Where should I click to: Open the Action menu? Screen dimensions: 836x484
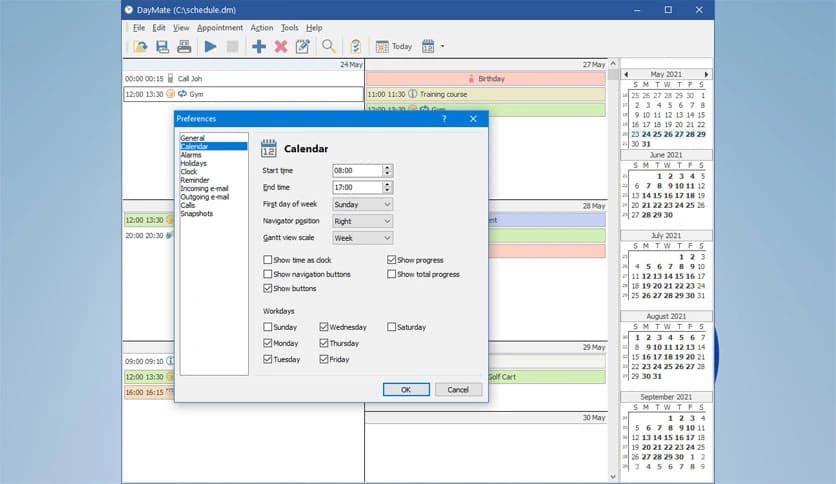pyautogui.click(x=262, y=28)
